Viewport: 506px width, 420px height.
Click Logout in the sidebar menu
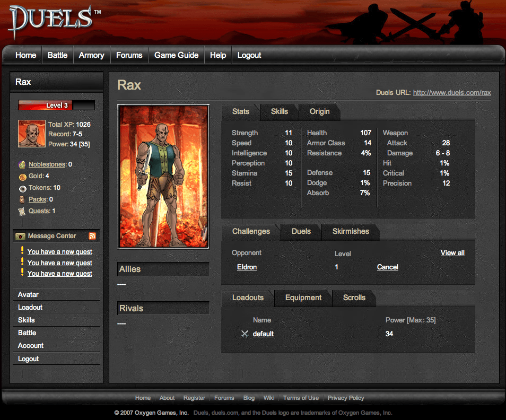(56, 358)
